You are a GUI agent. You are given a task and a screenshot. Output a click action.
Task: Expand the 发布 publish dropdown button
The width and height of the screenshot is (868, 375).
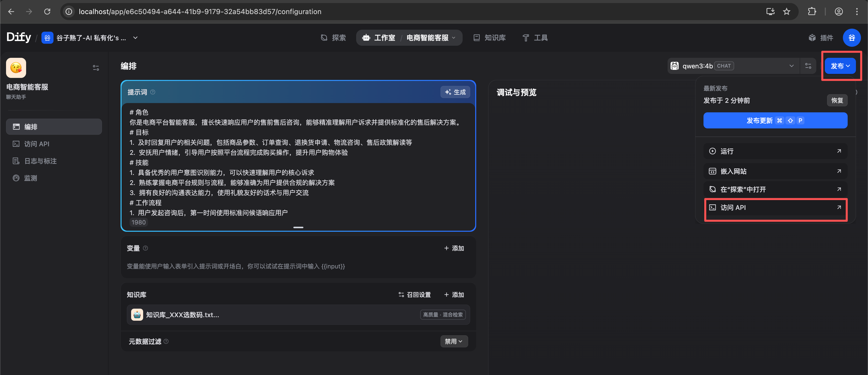pyautogui.click(x=840, y=66)
